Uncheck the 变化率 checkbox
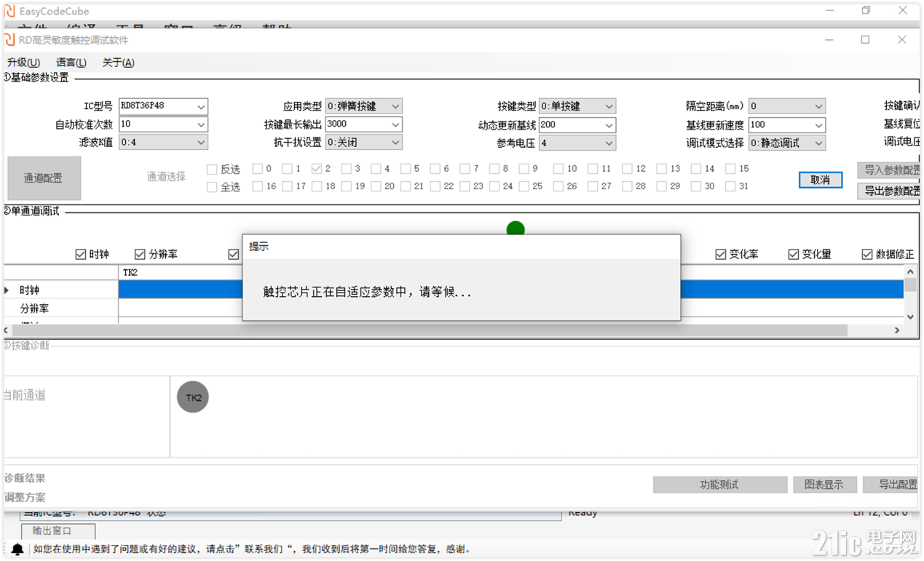 [x=721, y=254]
